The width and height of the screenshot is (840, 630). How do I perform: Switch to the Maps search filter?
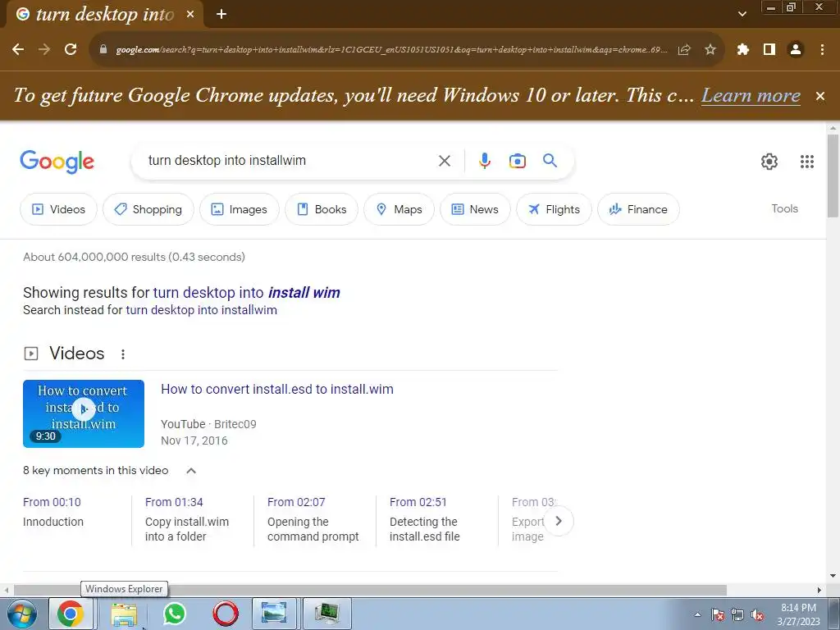pos(399,209)
